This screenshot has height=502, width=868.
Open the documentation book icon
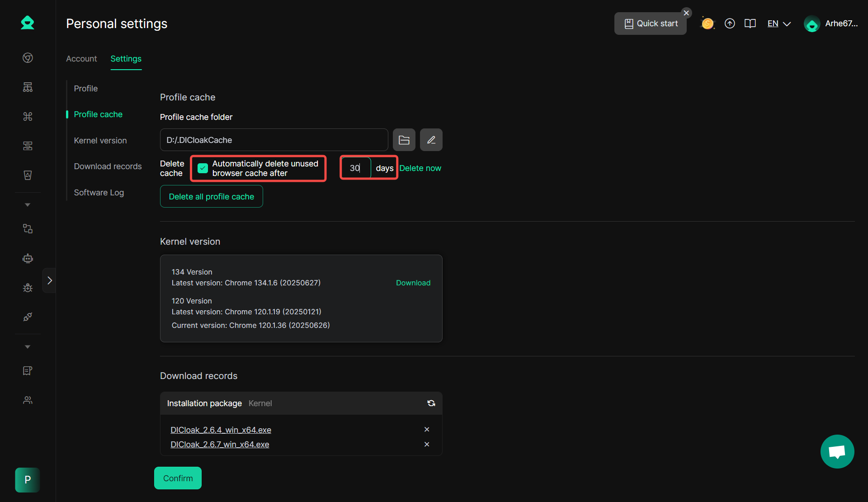tap(750, 24)
